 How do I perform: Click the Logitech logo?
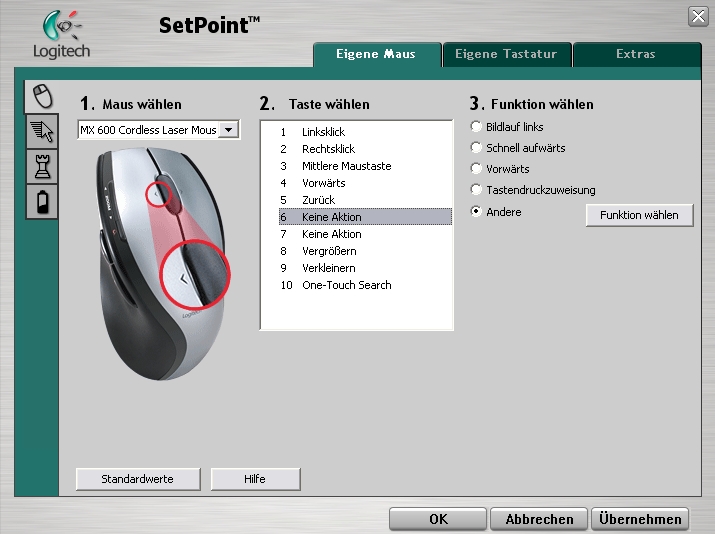click(x=62, y=35)
